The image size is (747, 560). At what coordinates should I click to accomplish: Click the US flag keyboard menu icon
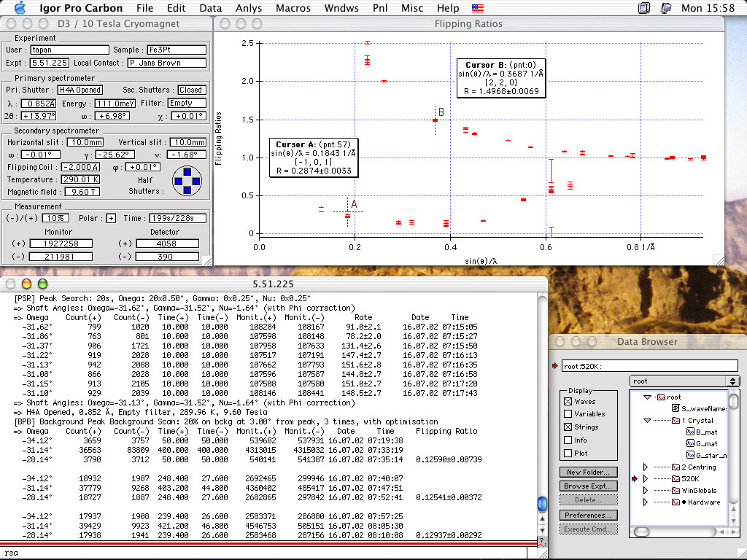[x=477, y=8]
